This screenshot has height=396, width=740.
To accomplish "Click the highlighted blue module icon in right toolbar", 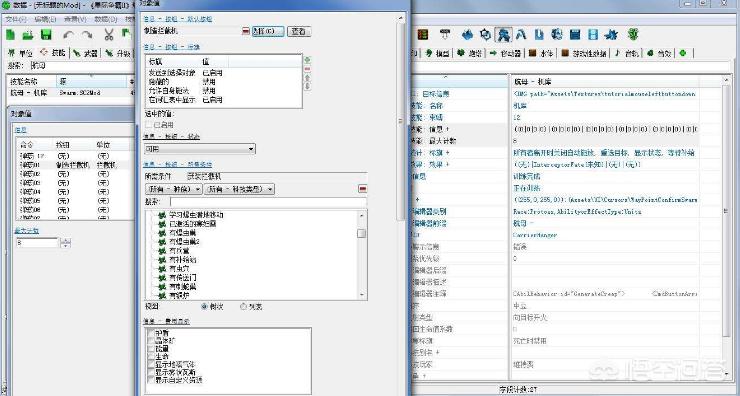I will click(x=505, y=34).
